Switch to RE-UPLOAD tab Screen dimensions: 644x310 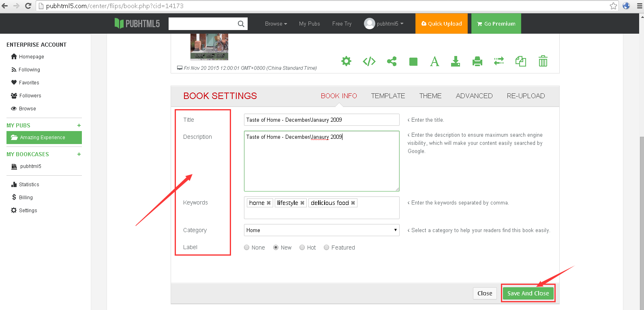pyautogui.click(x=526, y=96)
